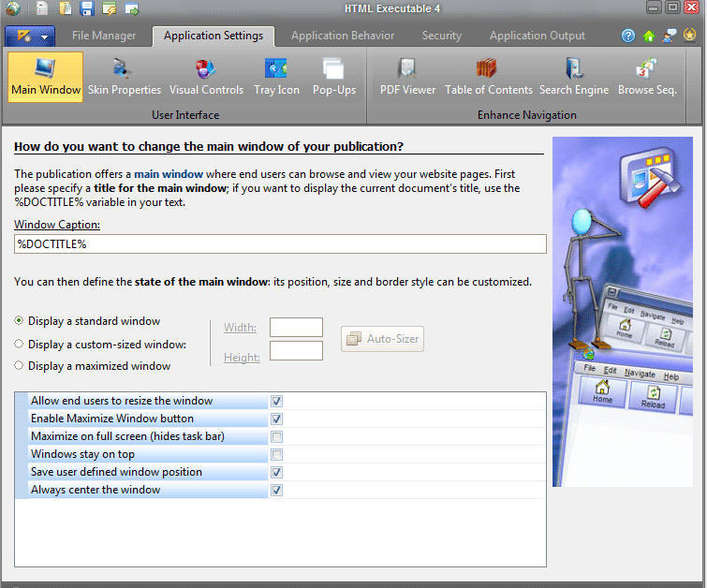The height and width of the screenshot is (588, 707).
Task: Click the underlined Width label
Action: pyautogui.click(x=240, y=328)
